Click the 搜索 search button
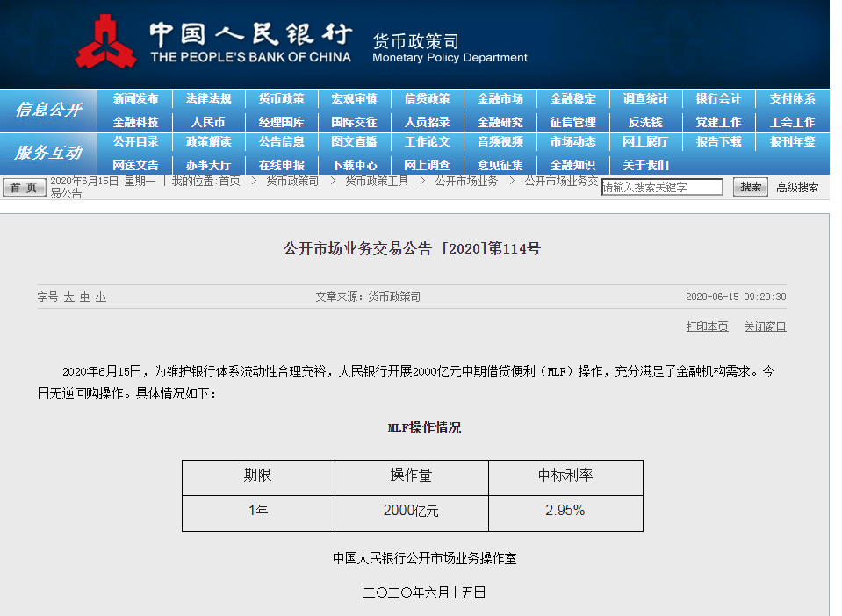The width and height of the screenshot is (842, 616). [750, 187]
